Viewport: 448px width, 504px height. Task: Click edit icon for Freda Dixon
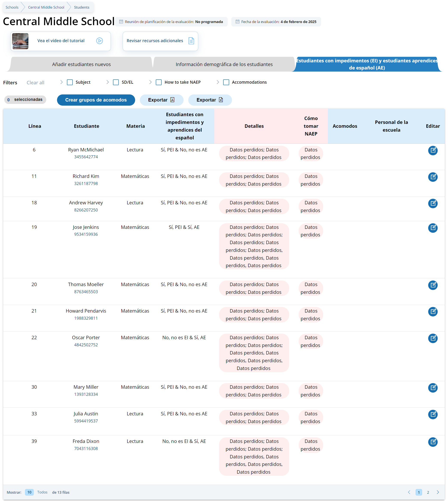click(433, 442)
